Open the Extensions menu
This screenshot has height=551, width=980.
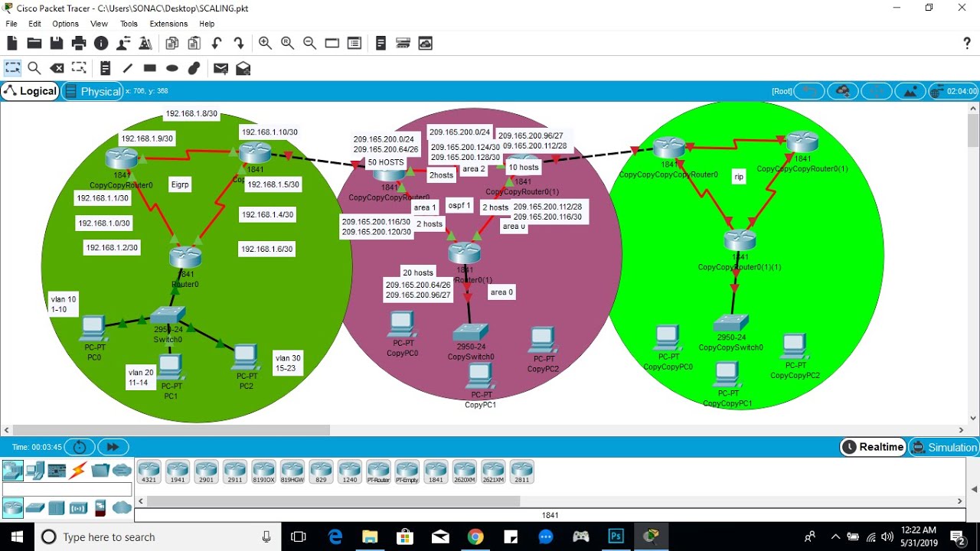click(168, 24)
